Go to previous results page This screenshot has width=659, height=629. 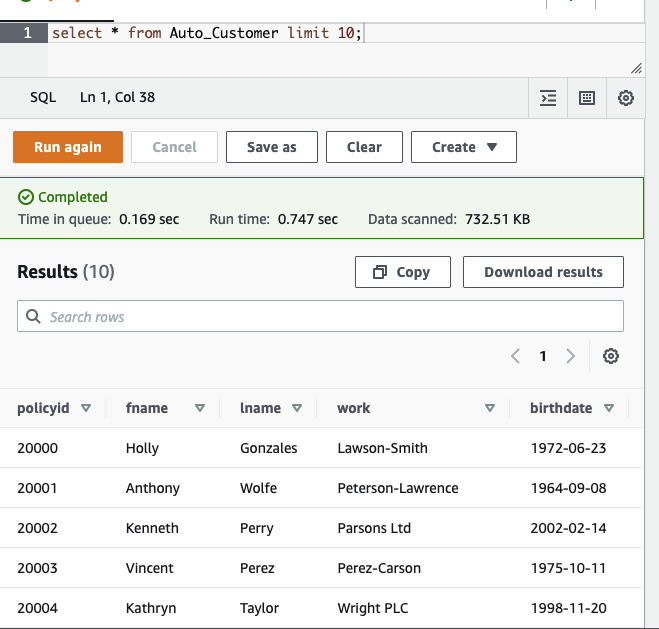[516, 356]
